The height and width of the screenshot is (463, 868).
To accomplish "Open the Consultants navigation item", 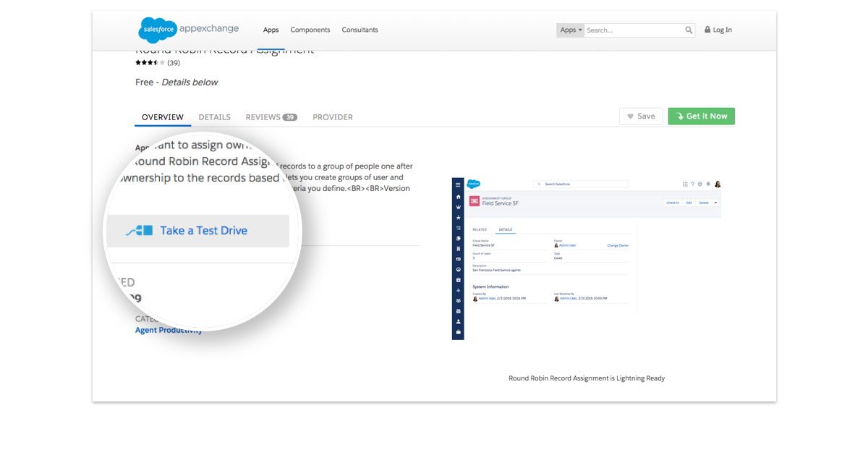I will (x=360, y=30).
